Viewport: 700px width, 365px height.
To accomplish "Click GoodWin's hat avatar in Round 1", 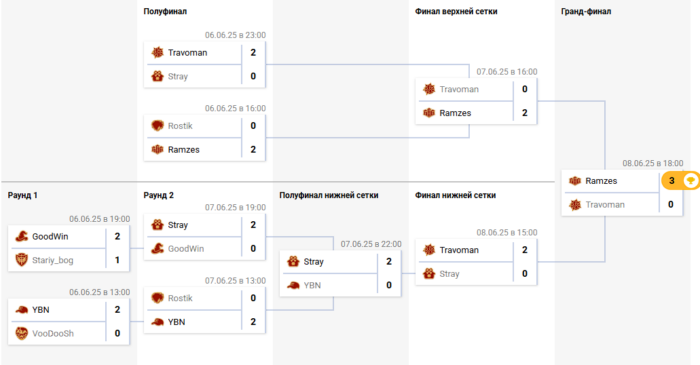I will click(x=21, y=236).
